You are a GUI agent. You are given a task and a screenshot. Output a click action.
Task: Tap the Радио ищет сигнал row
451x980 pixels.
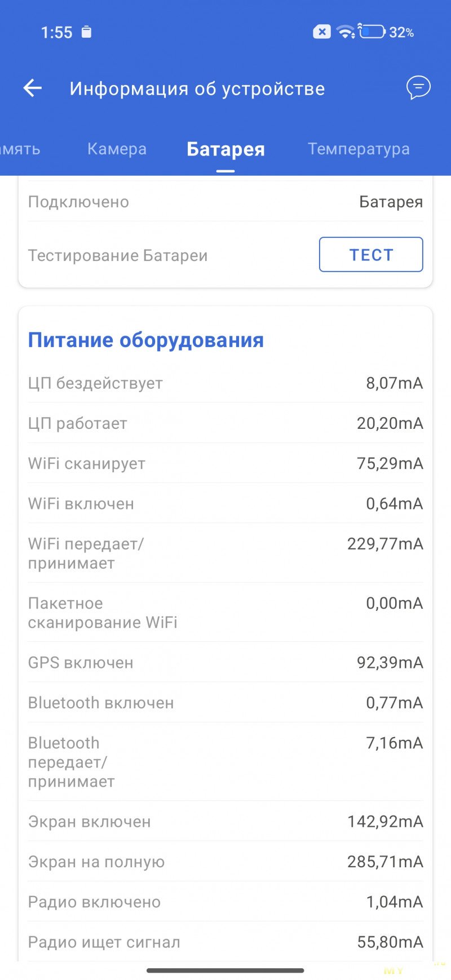[x=225, y=942]
